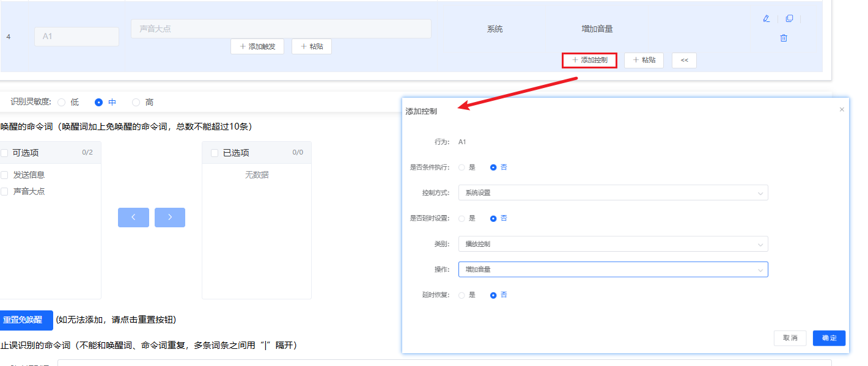Click the copy icon beside the pencil
The width and height of the screenshot is (868, 366).
(x=789, y=19)
